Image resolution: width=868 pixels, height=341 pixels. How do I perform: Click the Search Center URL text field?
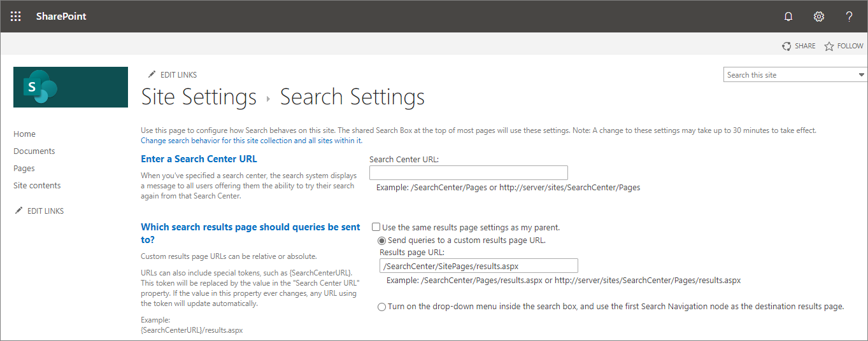tap(468, 173)
